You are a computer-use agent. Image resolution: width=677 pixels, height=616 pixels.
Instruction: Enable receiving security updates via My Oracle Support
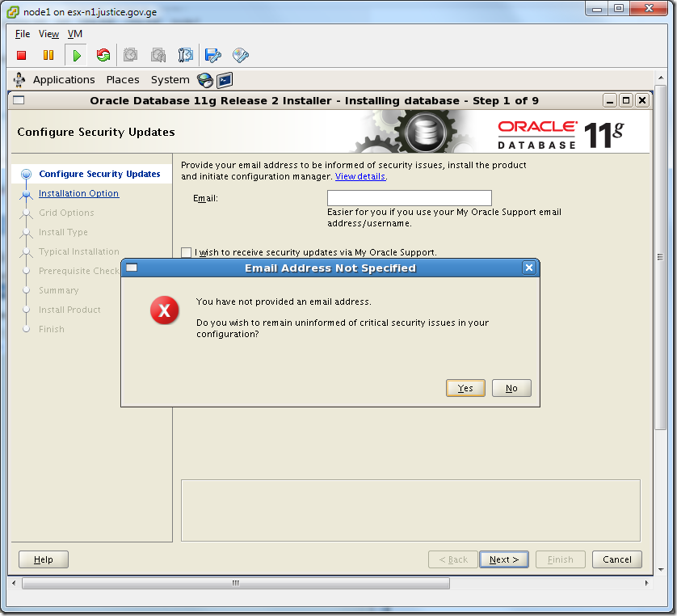tap(186, 252)
